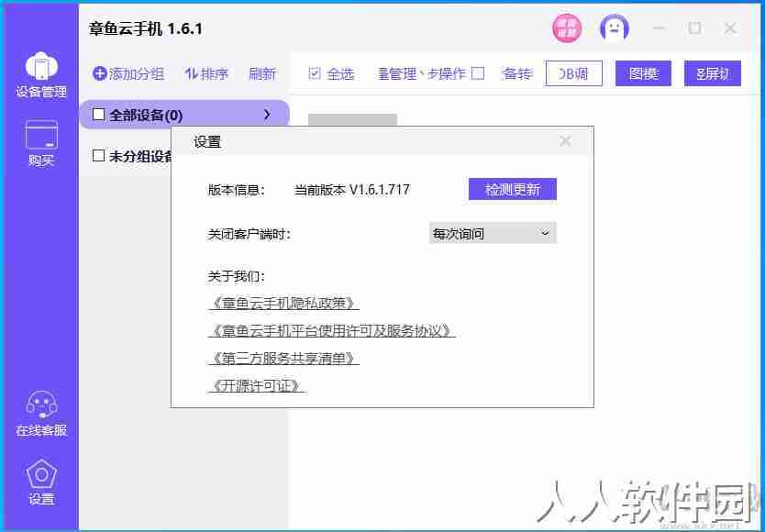765x532 pixels.
Task: Click 刷新 to refresh device list
Action: 262,73
